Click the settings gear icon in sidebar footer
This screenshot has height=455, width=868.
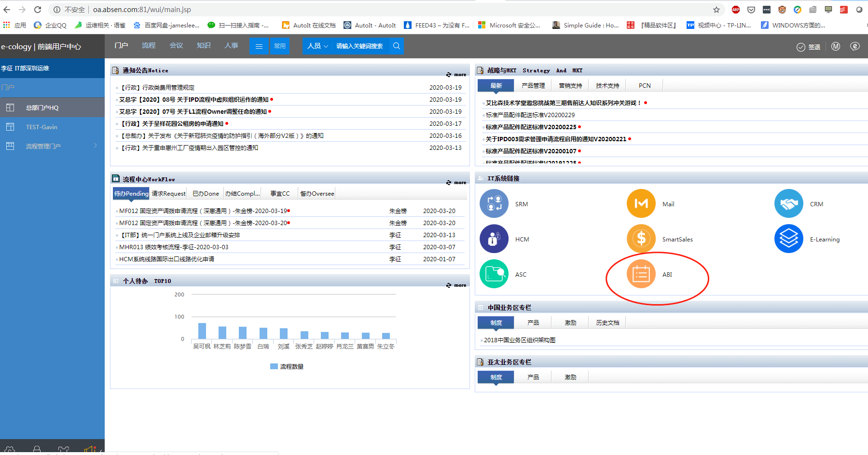coord(10,450)
